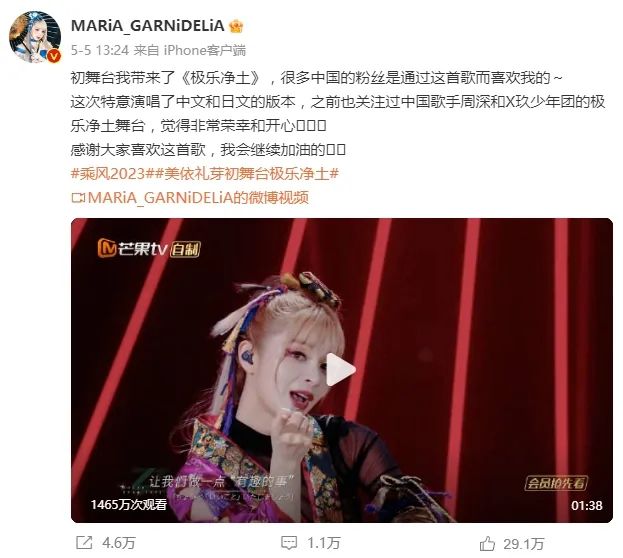The width and height of the screenshot is (623, 558).
Task: Click the repost share icon
Action: pyautogui.click(x=84, y=542)
